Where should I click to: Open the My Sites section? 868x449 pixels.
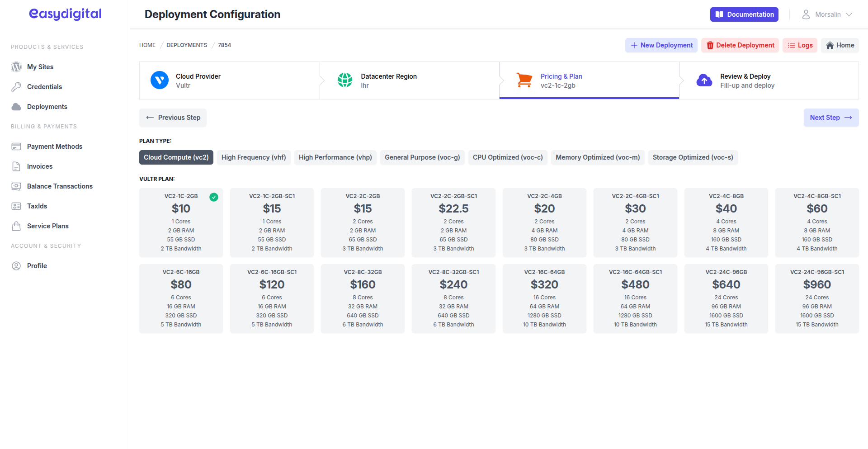point(40,66)
